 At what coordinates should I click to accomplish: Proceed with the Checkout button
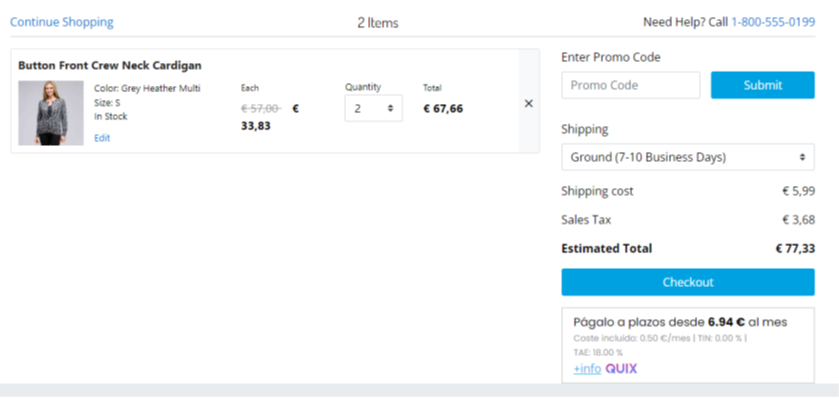click(x=688, y=282)
